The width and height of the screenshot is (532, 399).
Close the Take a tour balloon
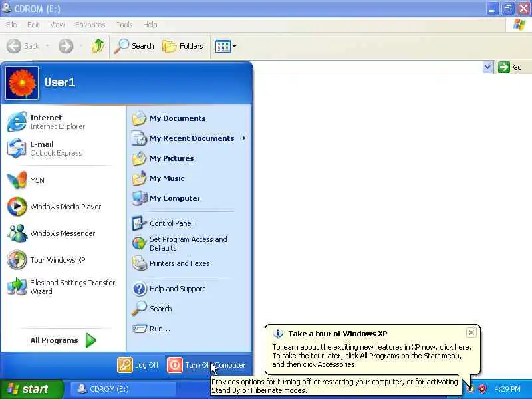(471, 333)
